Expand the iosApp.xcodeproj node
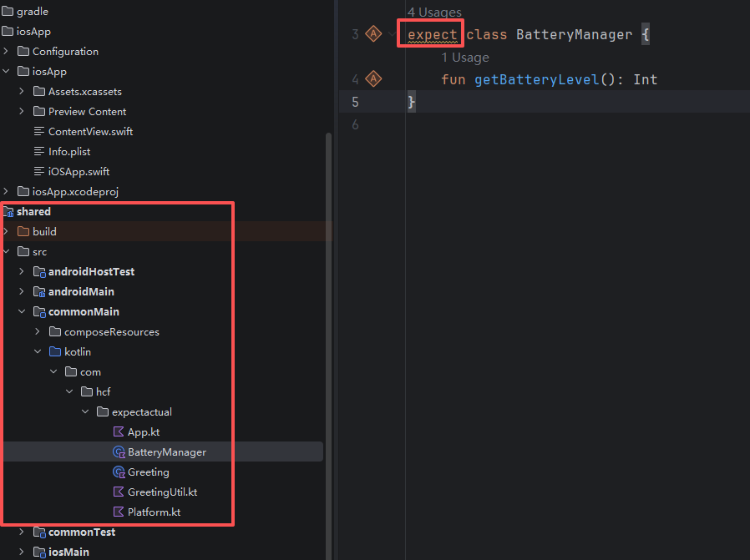The width and height of the screenshot is (750, 560). click(x=6, y=192)
